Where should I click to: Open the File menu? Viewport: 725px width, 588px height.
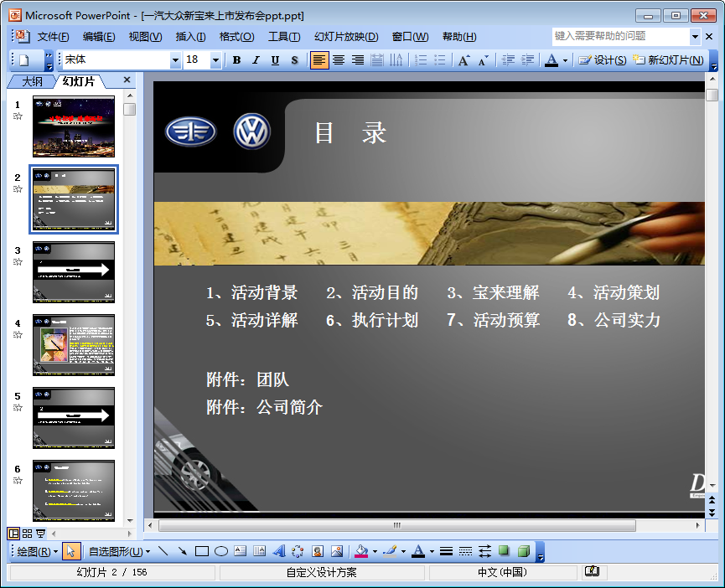click(53, 37)
